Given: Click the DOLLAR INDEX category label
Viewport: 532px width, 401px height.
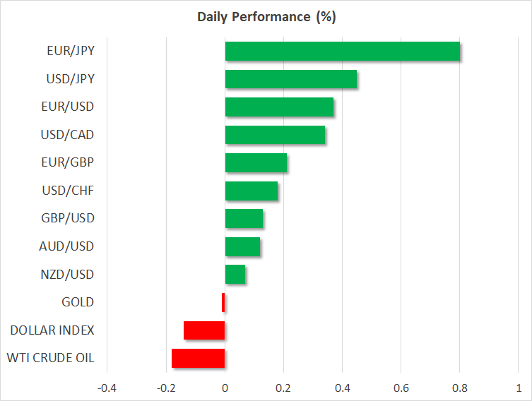Looking at the screenshot, I should pyautogui.click(x=52, y=330).
